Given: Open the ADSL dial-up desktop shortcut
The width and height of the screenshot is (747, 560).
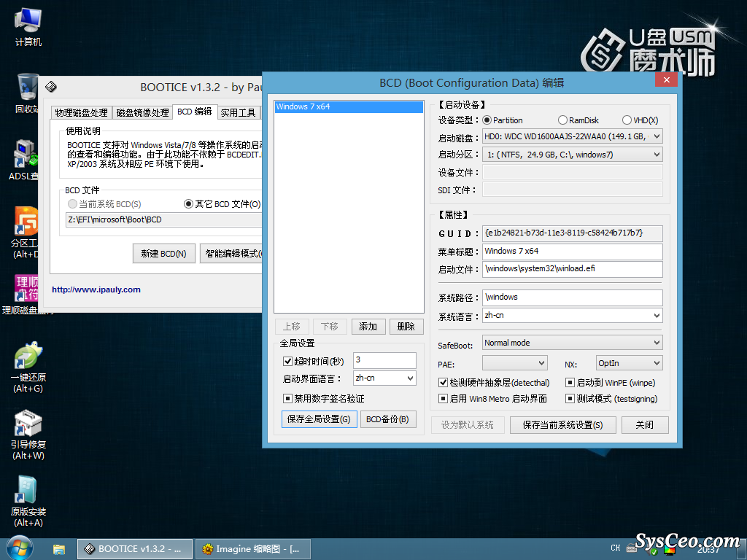Looking at the screenshot, I should click(x=25, y=160).
